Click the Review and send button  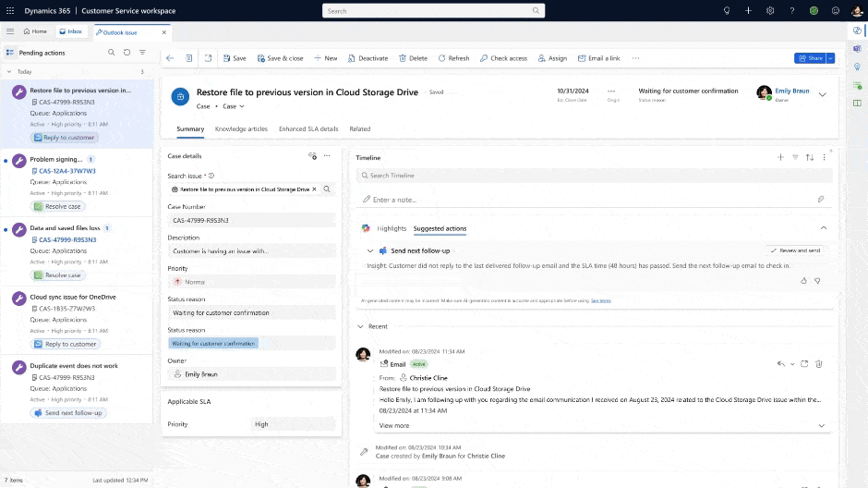794,250
